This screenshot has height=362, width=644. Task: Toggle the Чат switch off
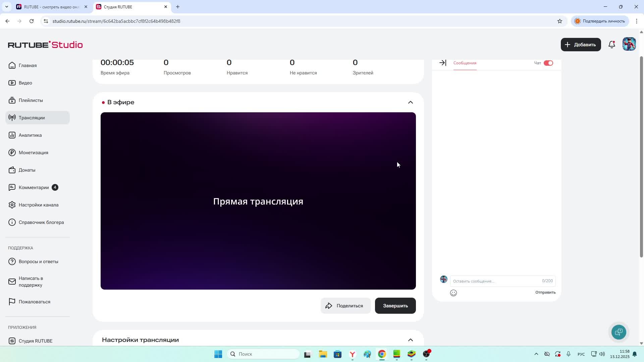coord(548,63)
